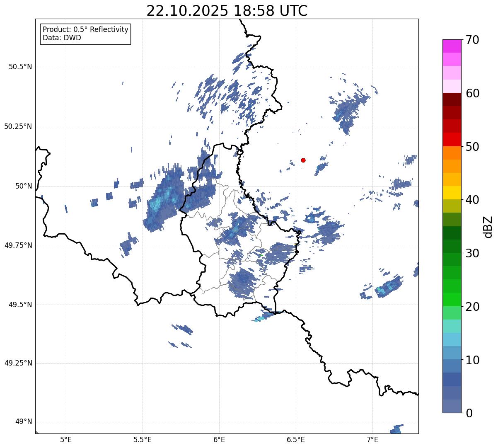Screen dimensions: 498x448
Task: Click the magenta 70 dBZ colorbar segment
Action: pos(452,46)
